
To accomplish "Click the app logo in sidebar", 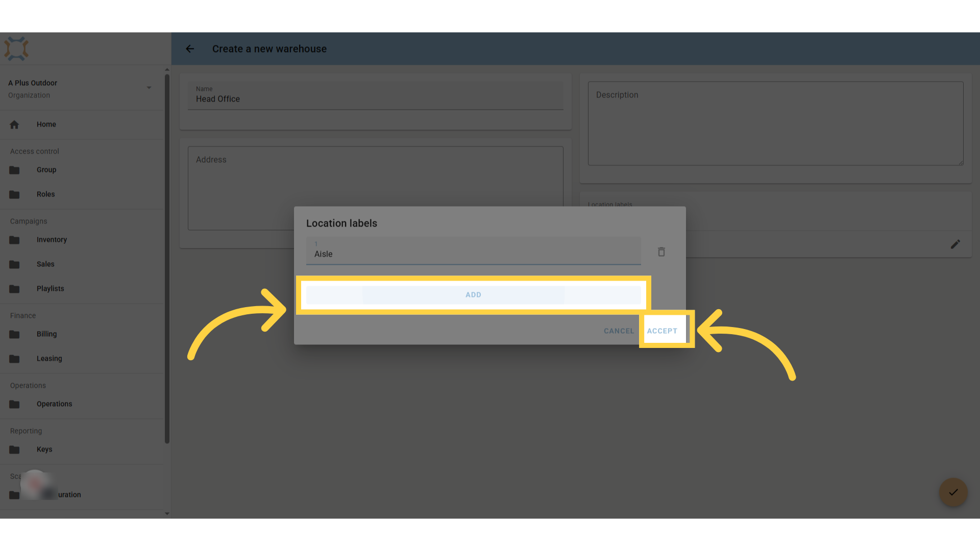I will pos(16,49).
